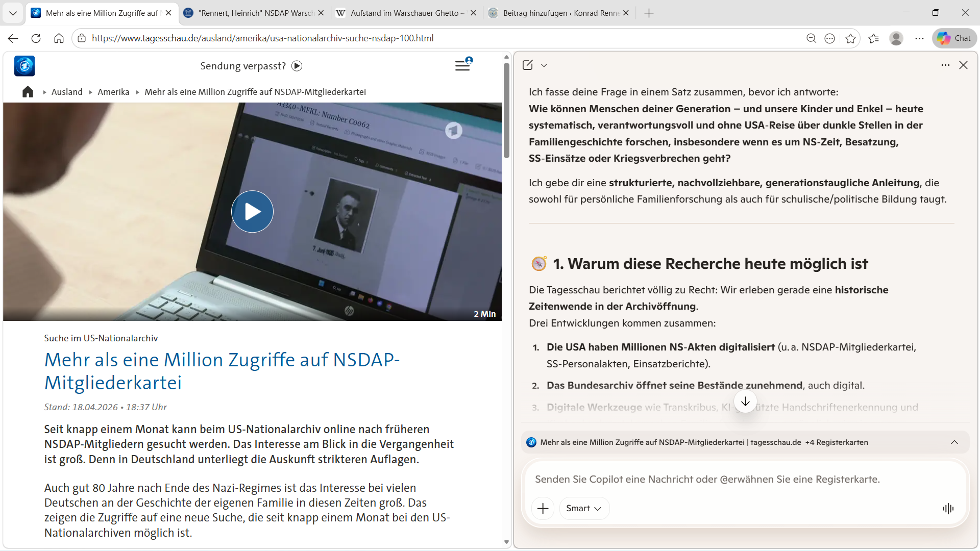The height and width of the screenshot is (551, 980).
Task: Play the 'Sendung verpasst?' broadcast
Action: (x=297, y=66)
